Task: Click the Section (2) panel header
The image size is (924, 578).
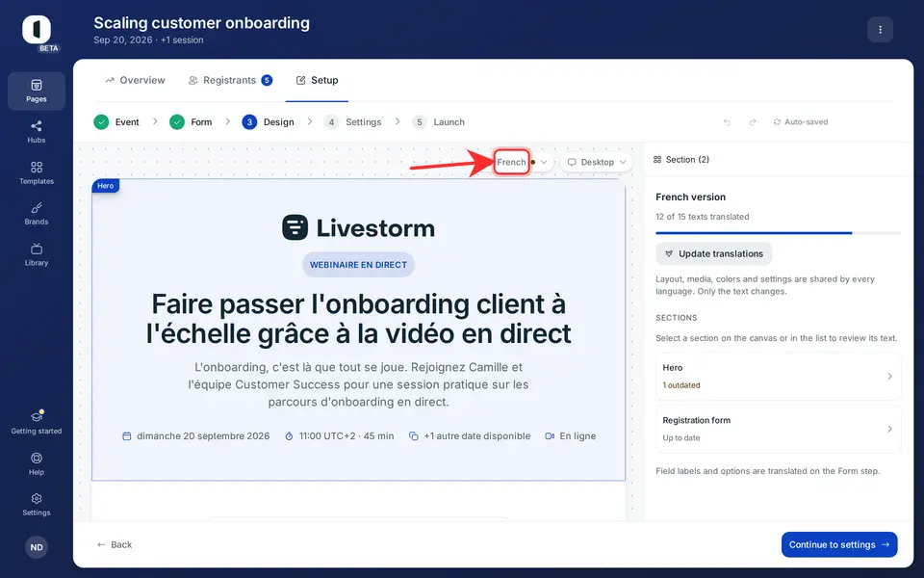Action: coord(681,160)
